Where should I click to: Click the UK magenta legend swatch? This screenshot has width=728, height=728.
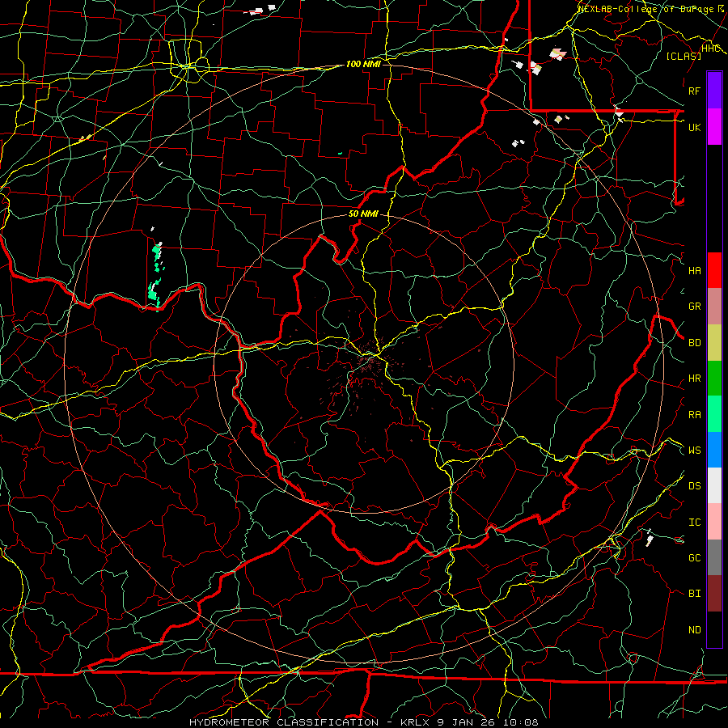[x=714, y=127]
